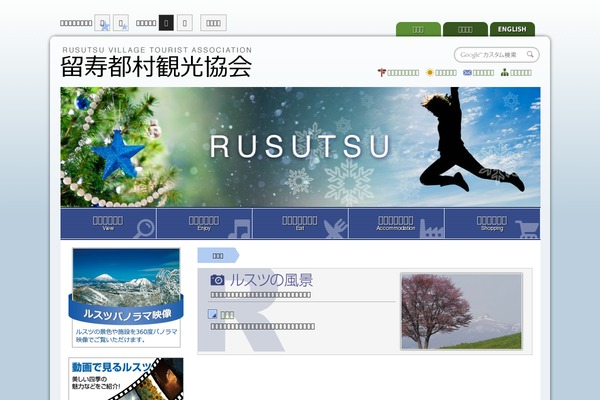Click the wide rectangular button in top bar
This screenshot has height=400, width=600.
214,23
